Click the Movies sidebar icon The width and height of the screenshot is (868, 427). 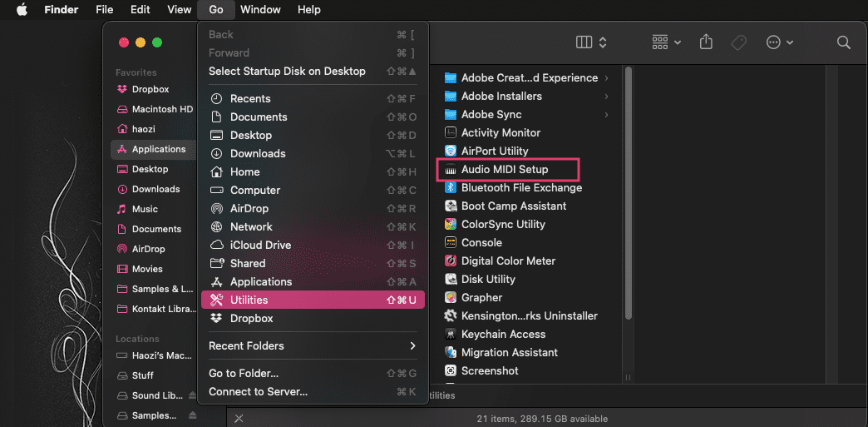(x=122, y=269)
